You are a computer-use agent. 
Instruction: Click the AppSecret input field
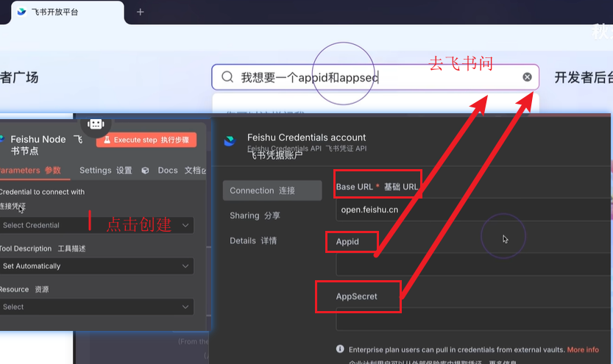(473, 319)
